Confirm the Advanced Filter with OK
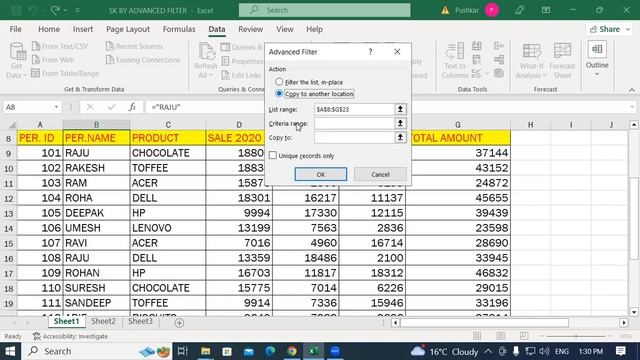The image size is (640, 360). [x=321, y=174]
